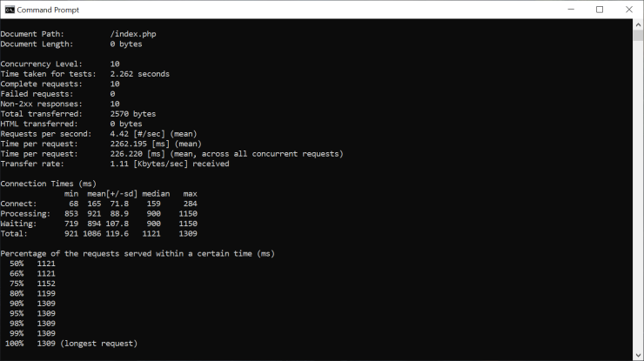This screenshot has width=644, height=361.
Task: Click the Failed requests label
Action: pyautogui.click(x=37, y=94)
